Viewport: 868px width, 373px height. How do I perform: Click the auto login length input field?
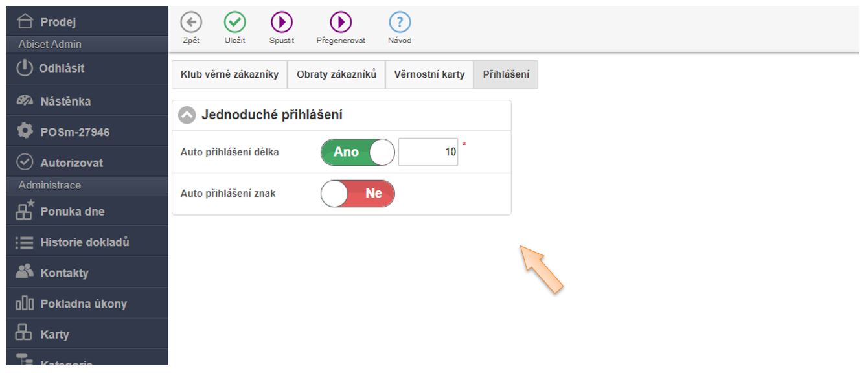(x=428, y=152)
